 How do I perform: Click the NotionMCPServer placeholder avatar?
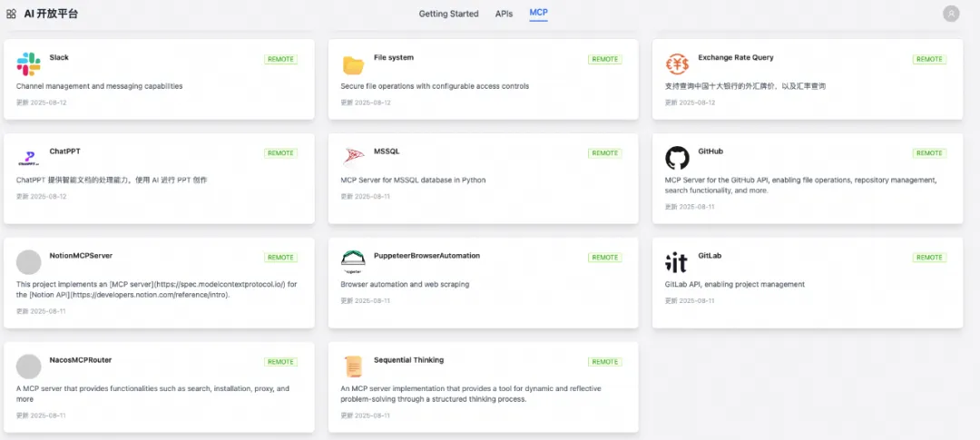coord(29,262)
